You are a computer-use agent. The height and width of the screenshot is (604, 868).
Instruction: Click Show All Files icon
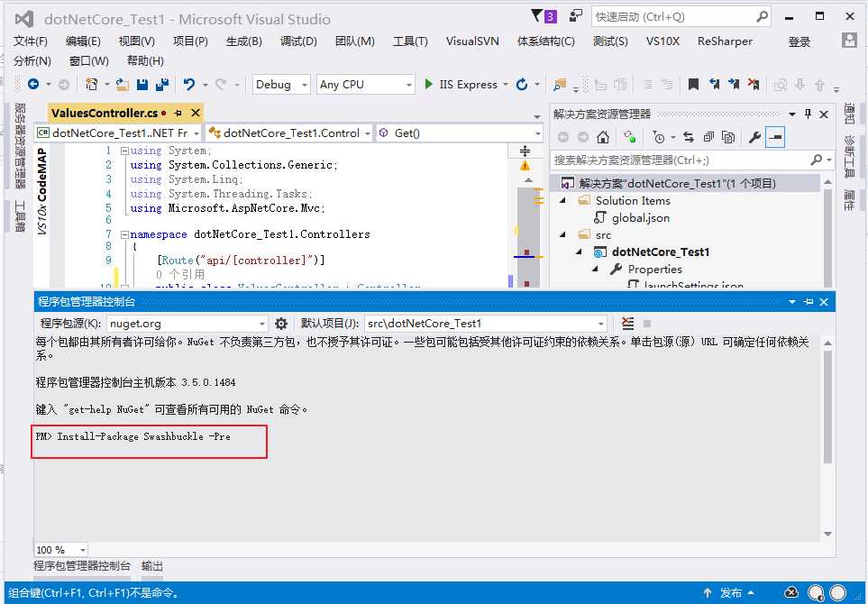coord(729,137)
